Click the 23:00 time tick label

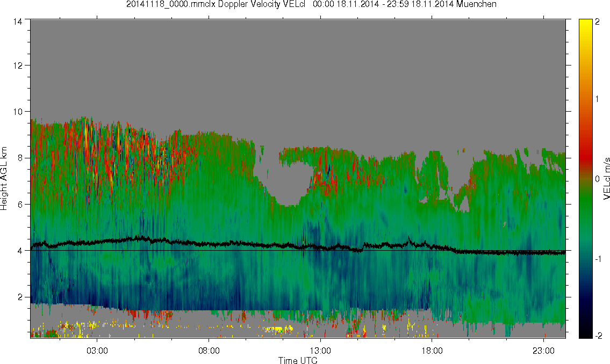543,351
